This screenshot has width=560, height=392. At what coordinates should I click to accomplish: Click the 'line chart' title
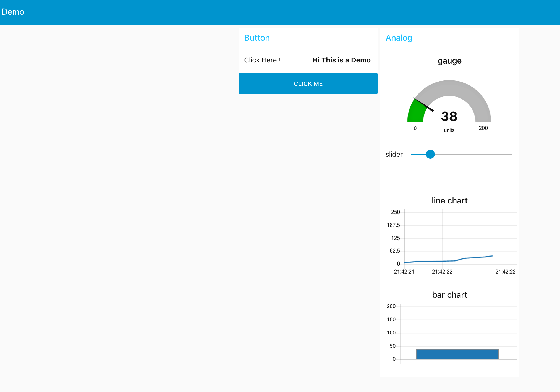[x=449, y=201]
